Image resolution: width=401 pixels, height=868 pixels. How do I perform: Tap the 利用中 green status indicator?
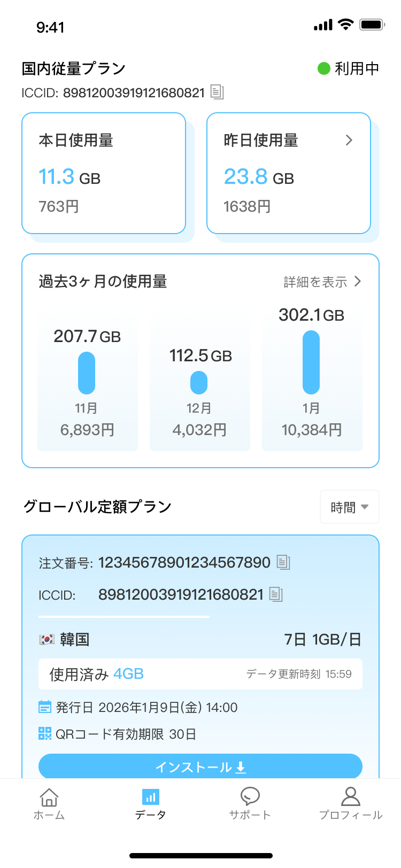(x=323, y=68)
